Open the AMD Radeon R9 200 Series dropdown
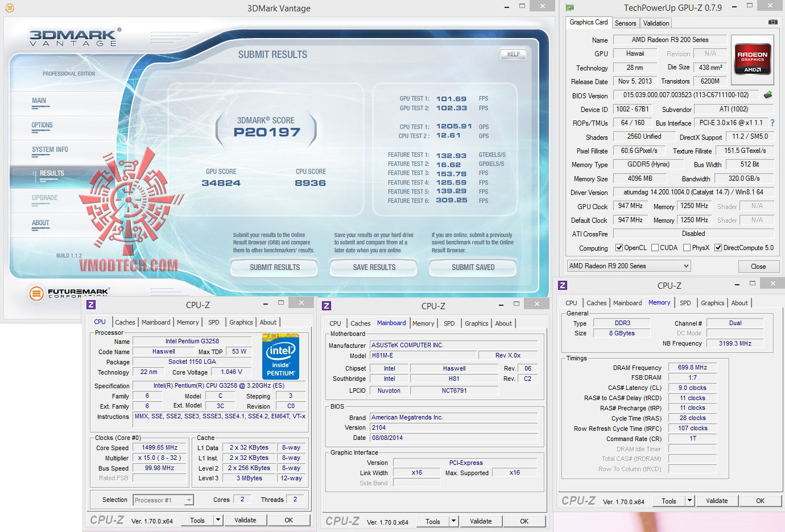 click(x=629, y=266)
